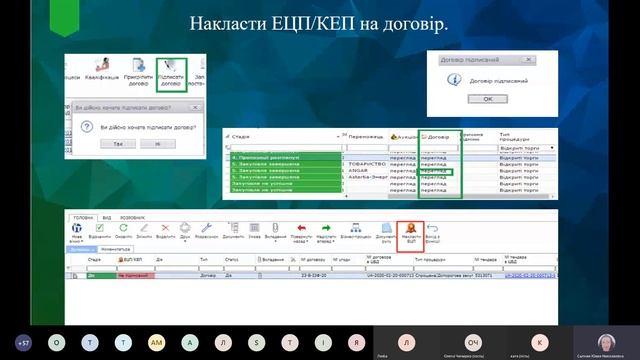
Task: Click the Вихід з функції icon
Action: click(x=432, y=228)
